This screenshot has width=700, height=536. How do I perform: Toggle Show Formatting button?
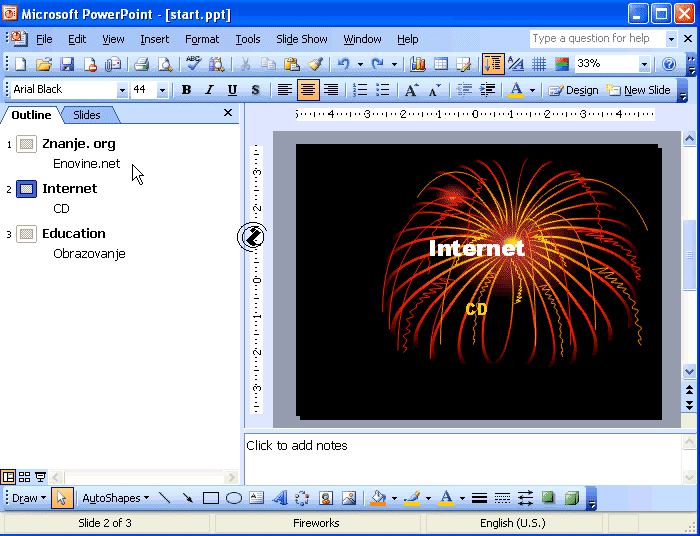[x=516, y=64]
